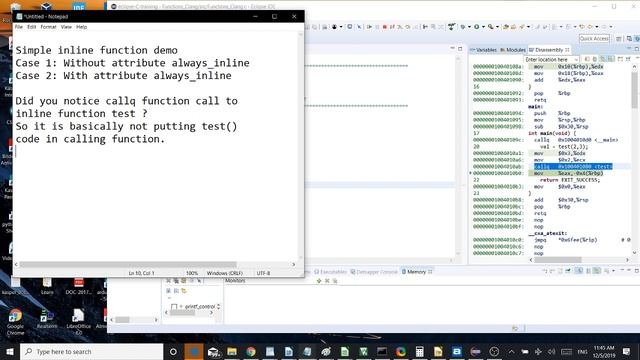Open the LibreOffice desktop shortcut

tap(78, 322)
